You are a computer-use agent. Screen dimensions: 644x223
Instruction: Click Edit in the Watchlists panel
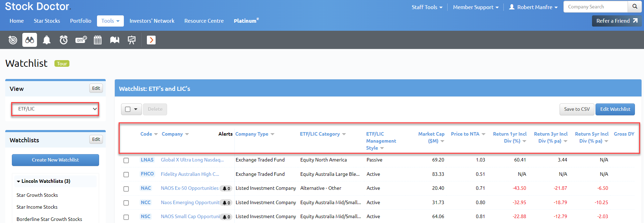pos(96,139)
